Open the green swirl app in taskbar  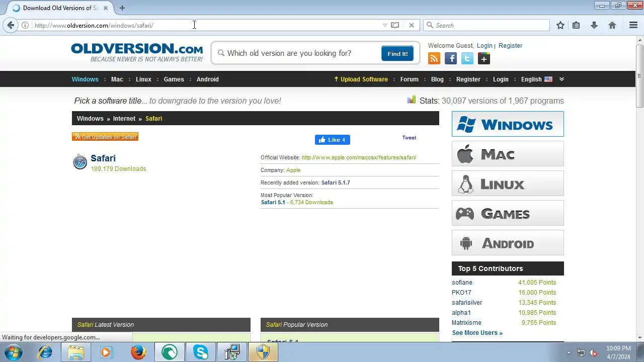170,352
